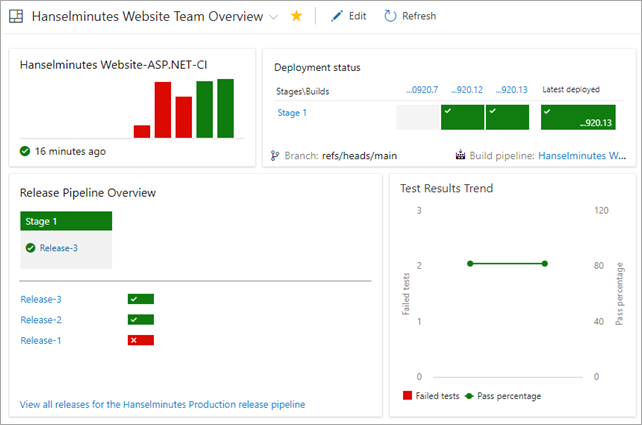Open Release-3 link inside the Stage 1 card
Image resolution: width=642 pixels, height=425 pixels.
click(59, 248)
